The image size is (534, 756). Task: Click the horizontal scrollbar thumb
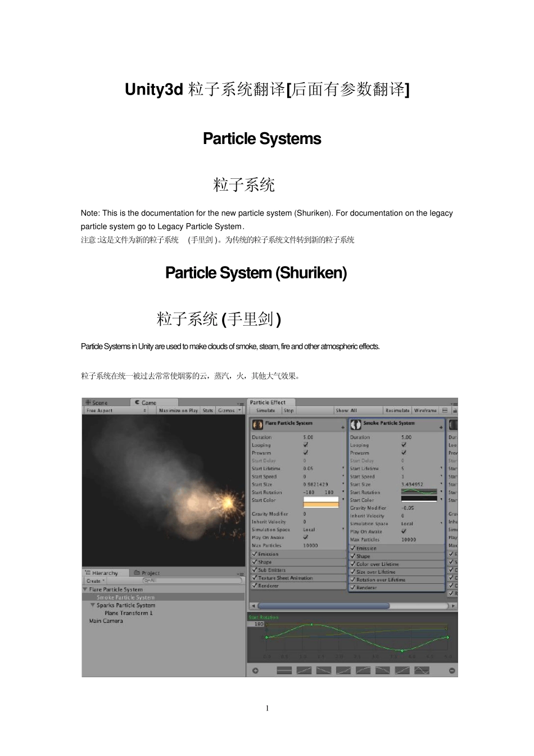point(324,606)
